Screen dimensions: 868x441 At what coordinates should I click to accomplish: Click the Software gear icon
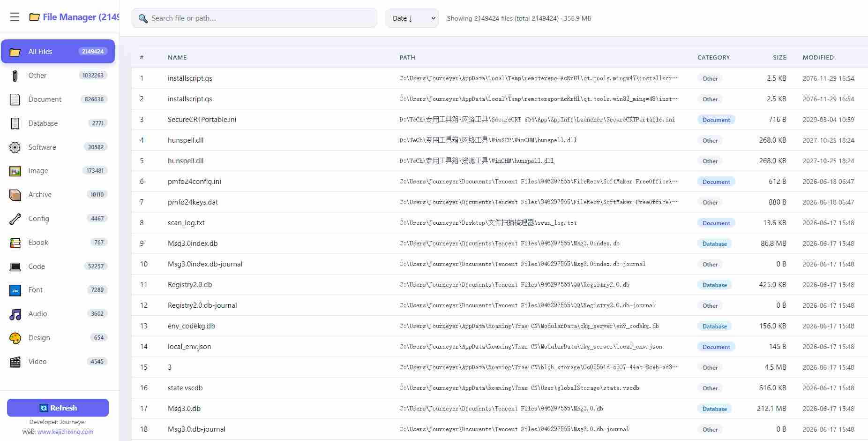[15, 147]
